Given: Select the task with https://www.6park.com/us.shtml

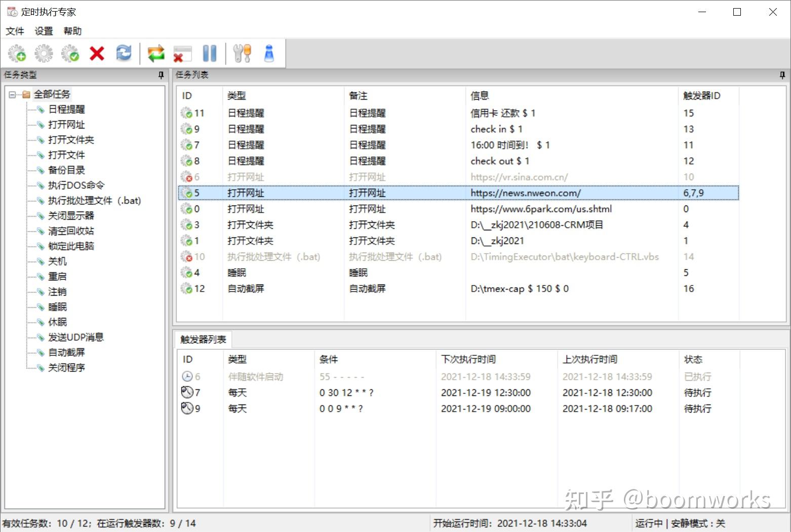Looking at the screenshot, I should [x=458, y=209].
